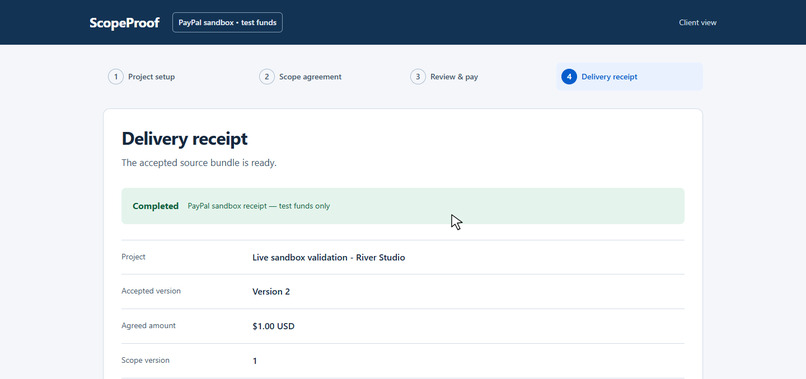
Task: Click the step 1 number circle
Action: pos(116,77)
